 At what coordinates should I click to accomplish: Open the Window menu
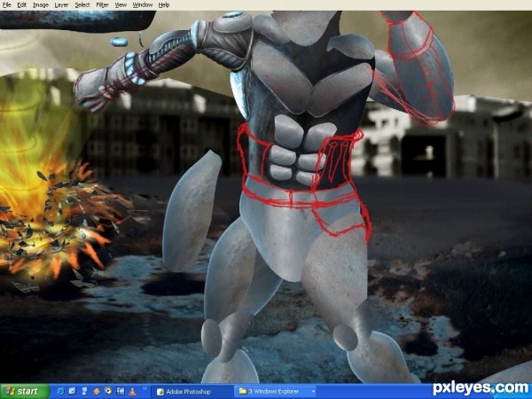coord(143,5)
